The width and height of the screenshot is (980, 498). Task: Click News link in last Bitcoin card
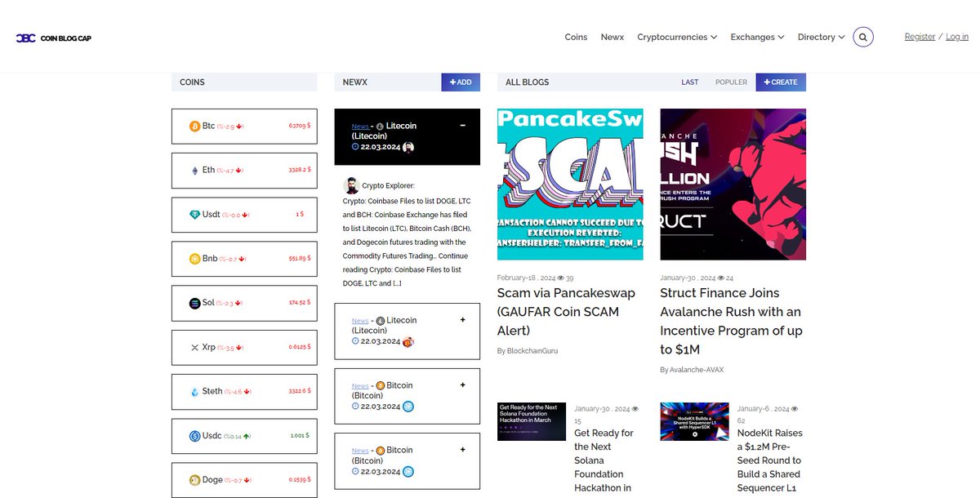point(359,451)
